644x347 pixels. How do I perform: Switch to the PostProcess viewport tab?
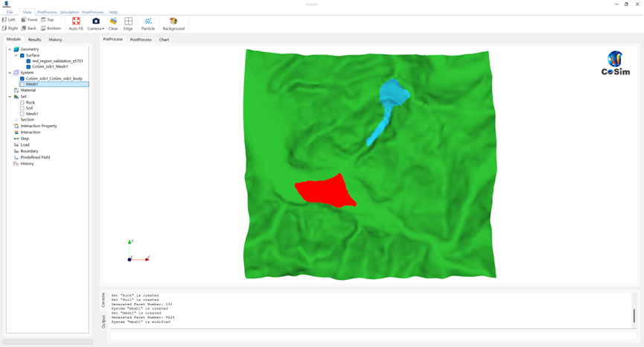point(141,39)
